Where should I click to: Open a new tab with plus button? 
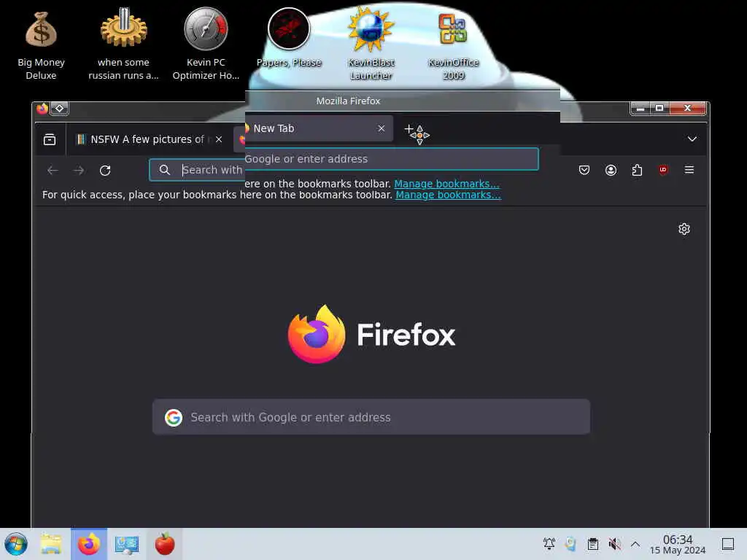pos(409,128)
